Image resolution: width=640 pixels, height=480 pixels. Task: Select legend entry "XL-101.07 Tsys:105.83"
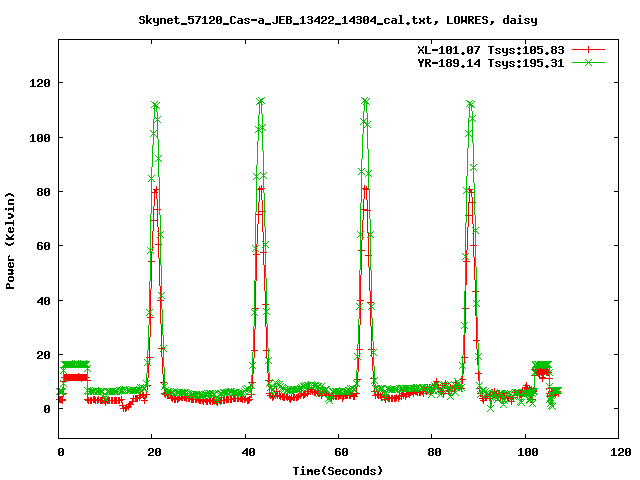tap(491, 50)
